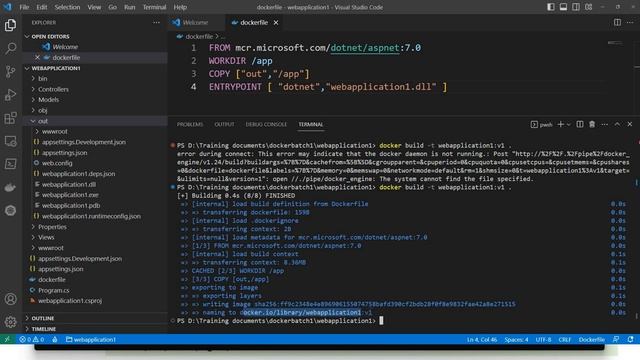This screenshot has height=360, width=640.
Task: Kill terminal with trash icon
Action: pyautogui.click(x=592, y=124)
